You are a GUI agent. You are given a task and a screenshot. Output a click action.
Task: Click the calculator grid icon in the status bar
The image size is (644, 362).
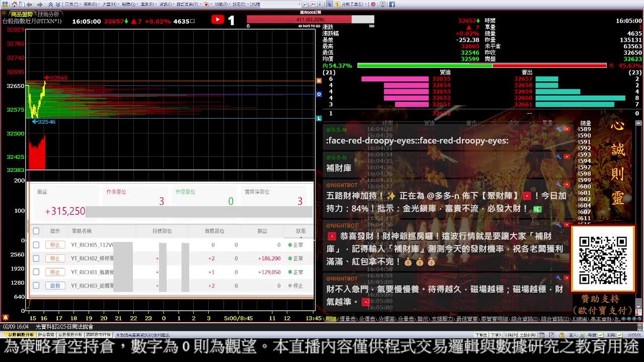[x=541, y=335]
